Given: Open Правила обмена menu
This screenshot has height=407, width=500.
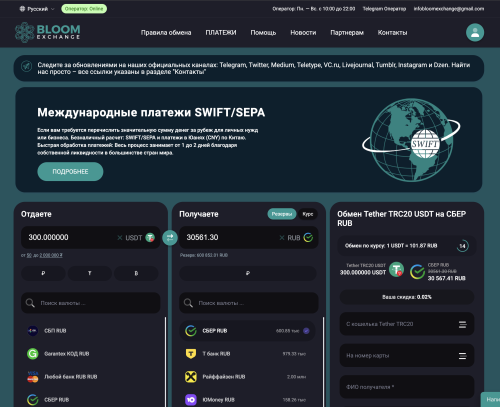Looking at the screenshot, I should click(166, 33).
